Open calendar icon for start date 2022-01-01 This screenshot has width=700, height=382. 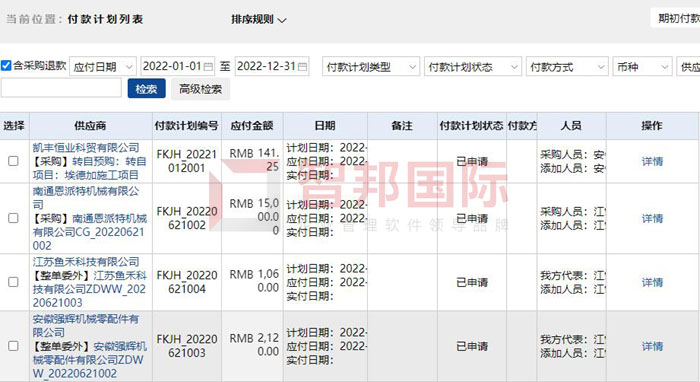208,67
